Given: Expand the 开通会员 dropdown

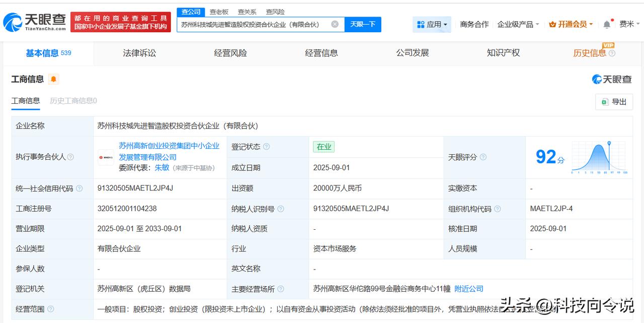Looking at the screenshot, I should click(x=571, y=24).
